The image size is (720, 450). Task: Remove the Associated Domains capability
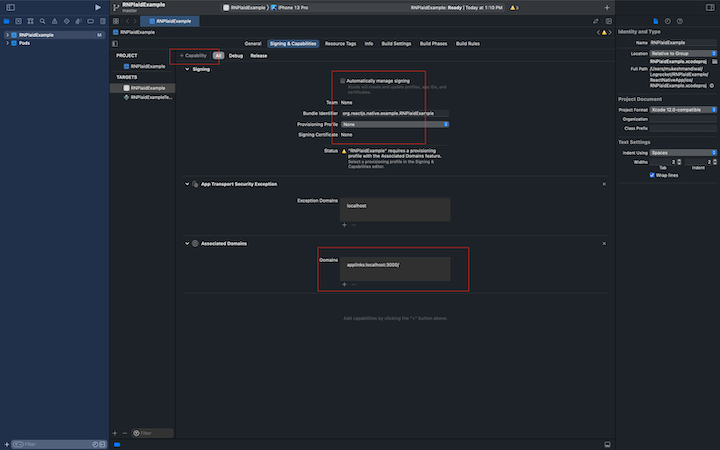[x=604, y=243]
